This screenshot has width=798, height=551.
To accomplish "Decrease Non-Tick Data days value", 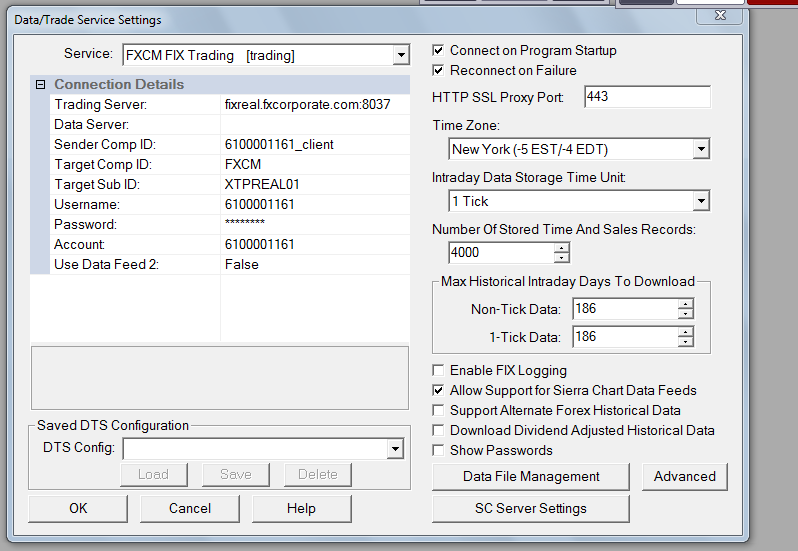I will [686, 313].
